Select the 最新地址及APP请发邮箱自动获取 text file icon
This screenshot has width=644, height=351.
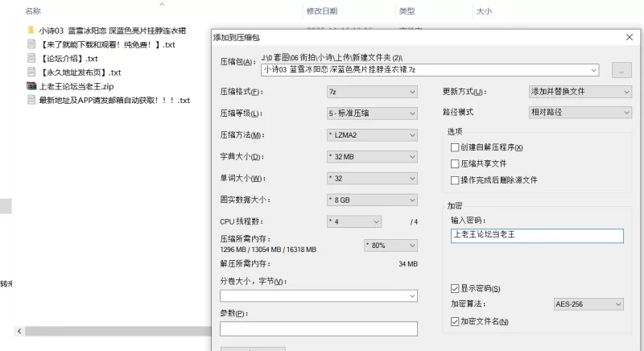click(31, 100)
